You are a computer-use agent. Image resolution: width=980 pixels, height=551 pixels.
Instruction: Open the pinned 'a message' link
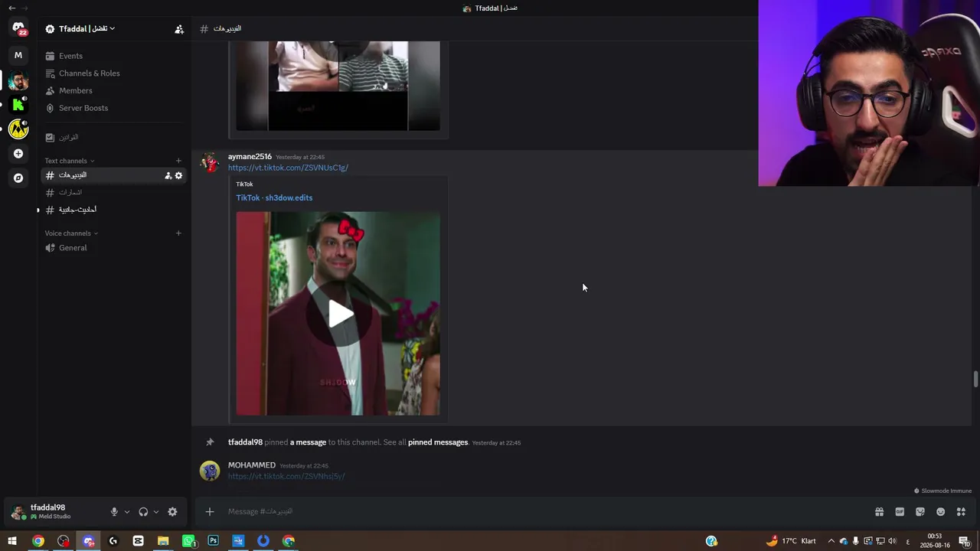tap(308, 442)
